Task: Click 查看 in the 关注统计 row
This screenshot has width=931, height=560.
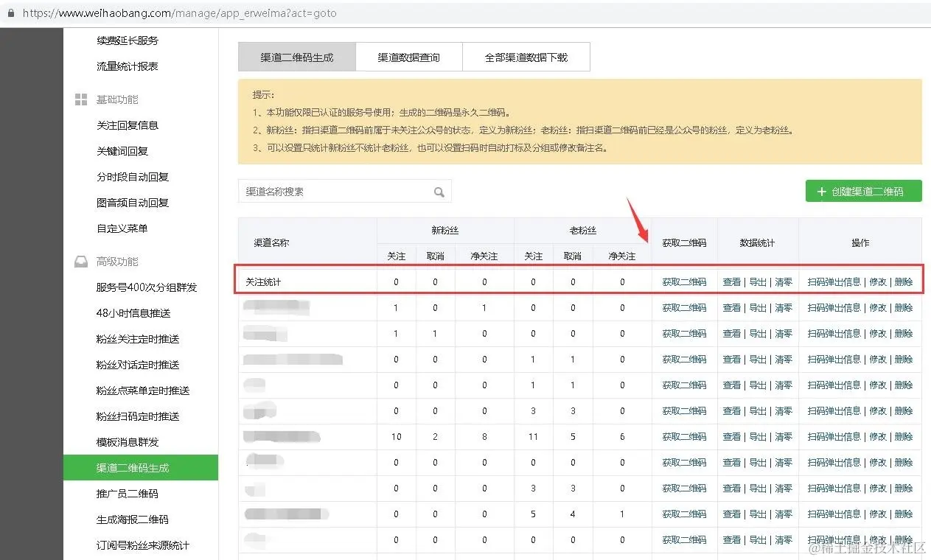Action: [732, 282]
